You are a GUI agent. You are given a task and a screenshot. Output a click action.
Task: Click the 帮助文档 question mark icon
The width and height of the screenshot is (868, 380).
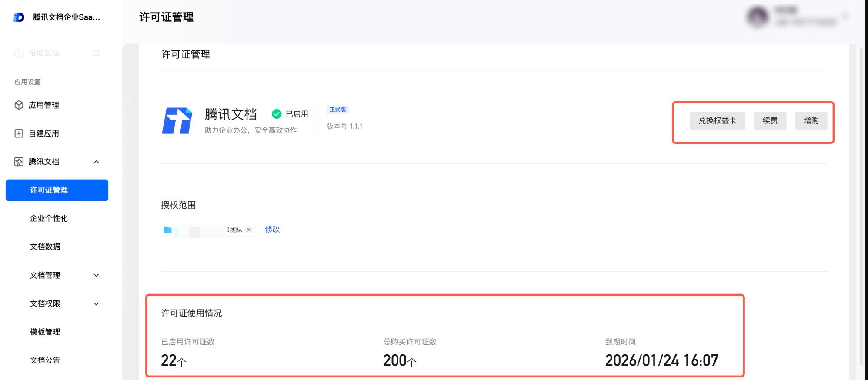coord(19,53)
